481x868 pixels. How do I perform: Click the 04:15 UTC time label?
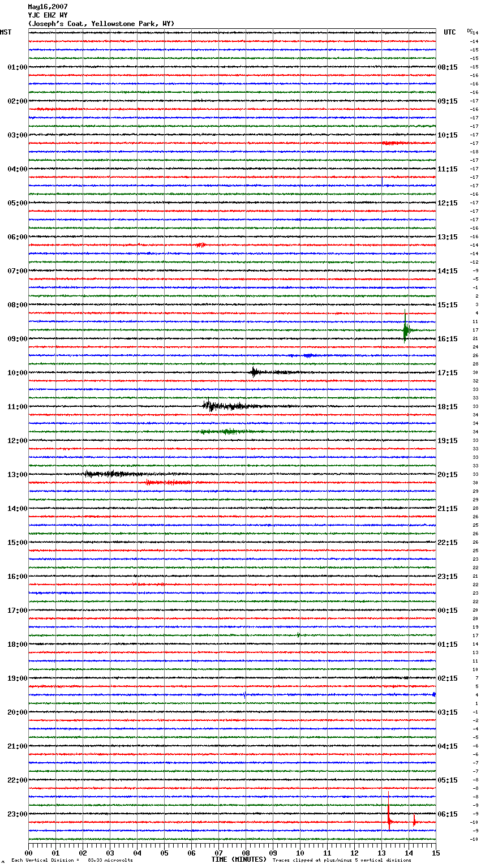[x=448, y=746]
